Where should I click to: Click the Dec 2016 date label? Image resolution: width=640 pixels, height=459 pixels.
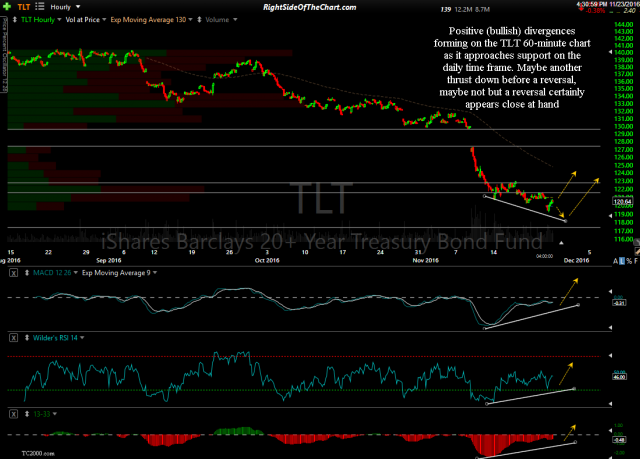click(x=576, y=260)
